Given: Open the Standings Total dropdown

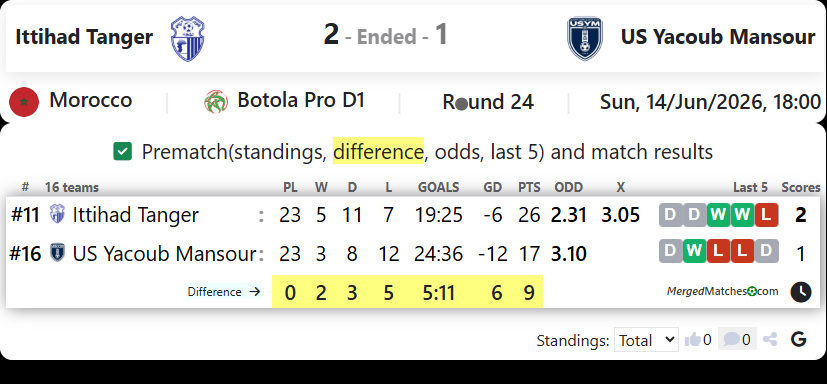Looking at the screenshot, I should tap(646, 340).
